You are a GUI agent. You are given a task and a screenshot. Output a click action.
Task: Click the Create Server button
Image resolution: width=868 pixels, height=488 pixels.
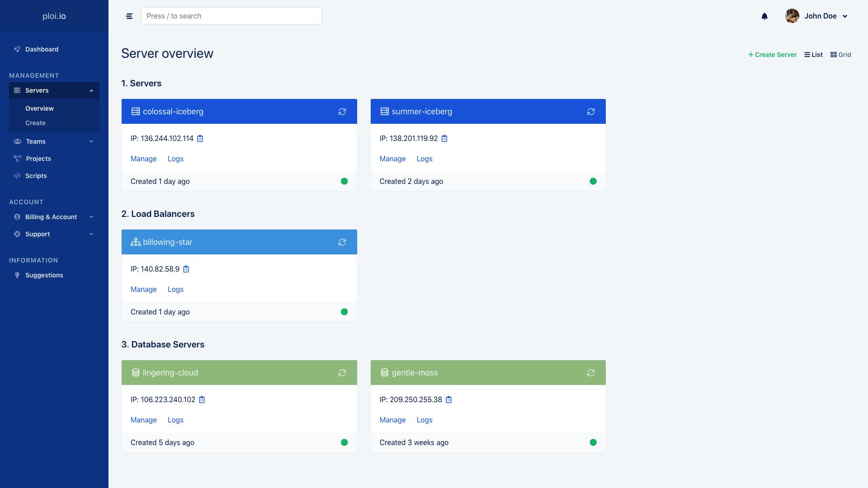(772, 55)
